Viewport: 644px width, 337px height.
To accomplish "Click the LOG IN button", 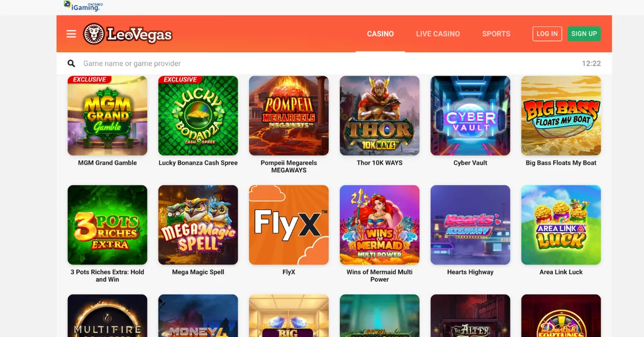I will pos(547,34).
